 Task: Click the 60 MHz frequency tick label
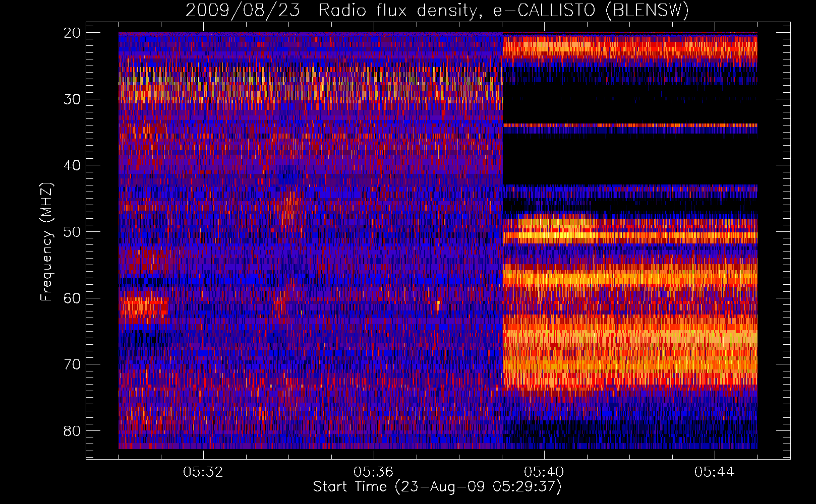point(73,298)
